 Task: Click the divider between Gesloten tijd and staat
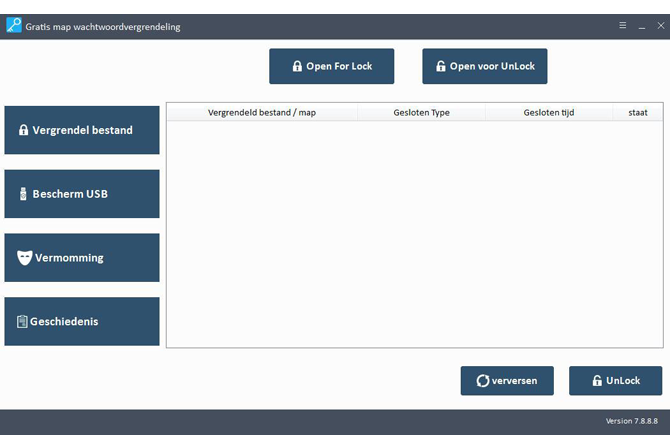(x=613, y=112)
